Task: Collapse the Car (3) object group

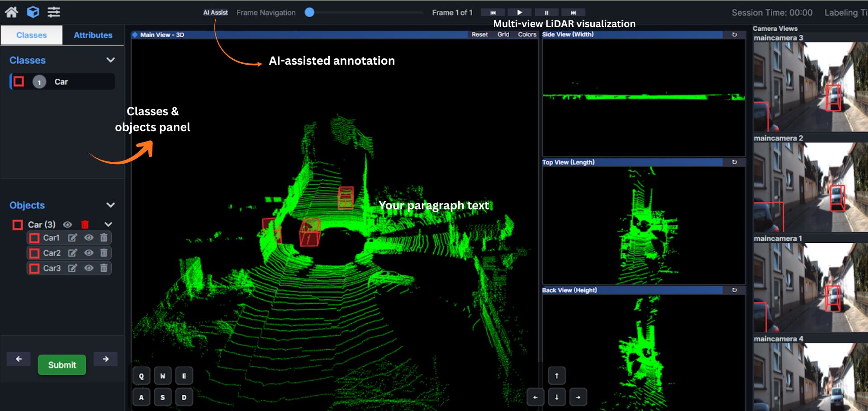Action: (108, 225)
